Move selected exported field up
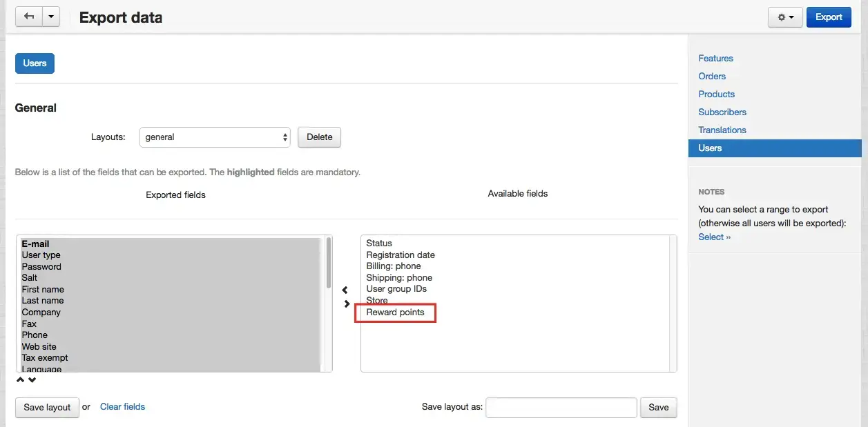The height and width of the screenshot is (427, 868). 21,379
